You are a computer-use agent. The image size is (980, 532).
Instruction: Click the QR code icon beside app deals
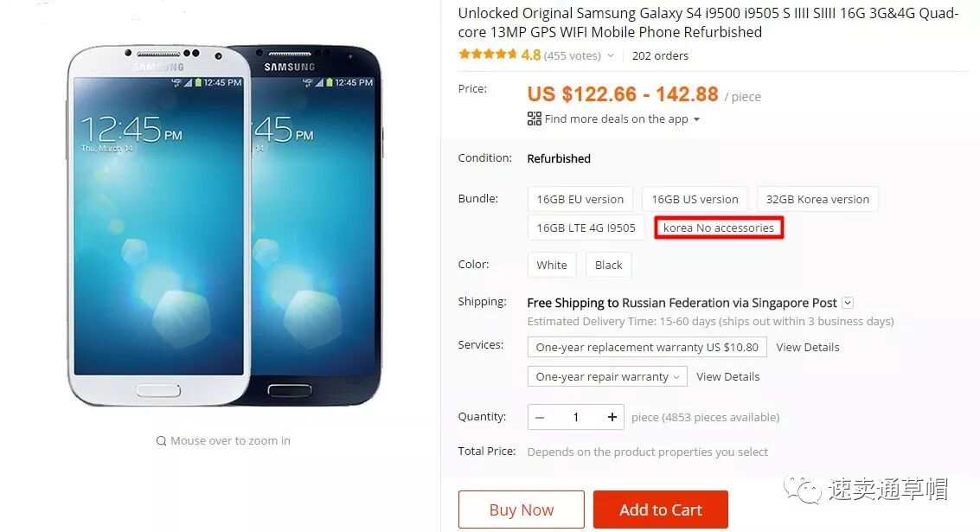(534, 119)
